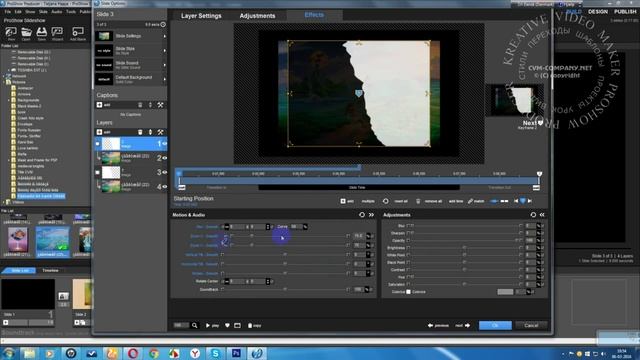The width and height of the screenshot is (640, 360).
Task: Click the heart favorite icon beside play
Action: click(227, 325)
